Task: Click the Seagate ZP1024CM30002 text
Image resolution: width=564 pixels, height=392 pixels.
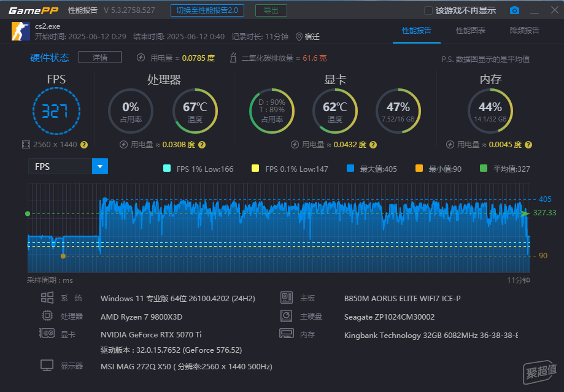Action: 389,317
